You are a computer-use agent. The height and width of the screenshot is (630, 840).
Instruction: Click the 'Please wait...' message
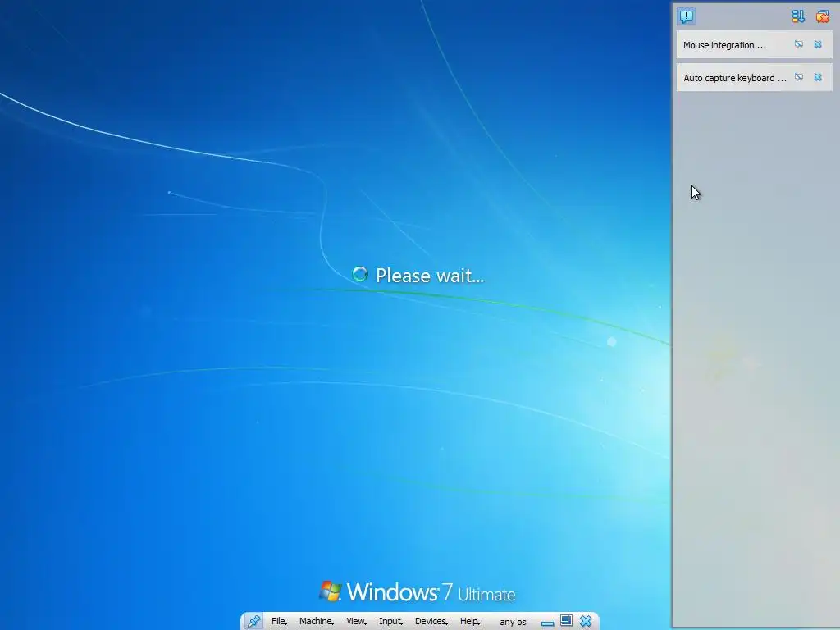click(x=430, y=276)
